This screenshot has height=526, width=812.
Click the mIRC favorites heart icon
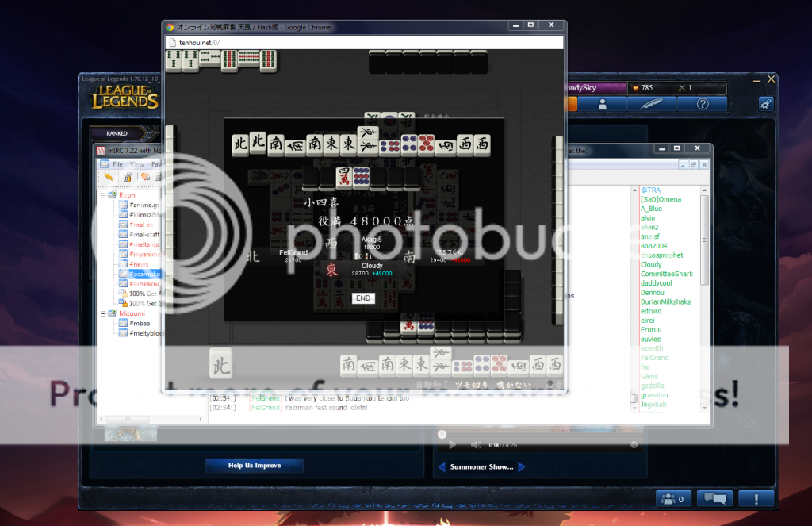(146, 177)
